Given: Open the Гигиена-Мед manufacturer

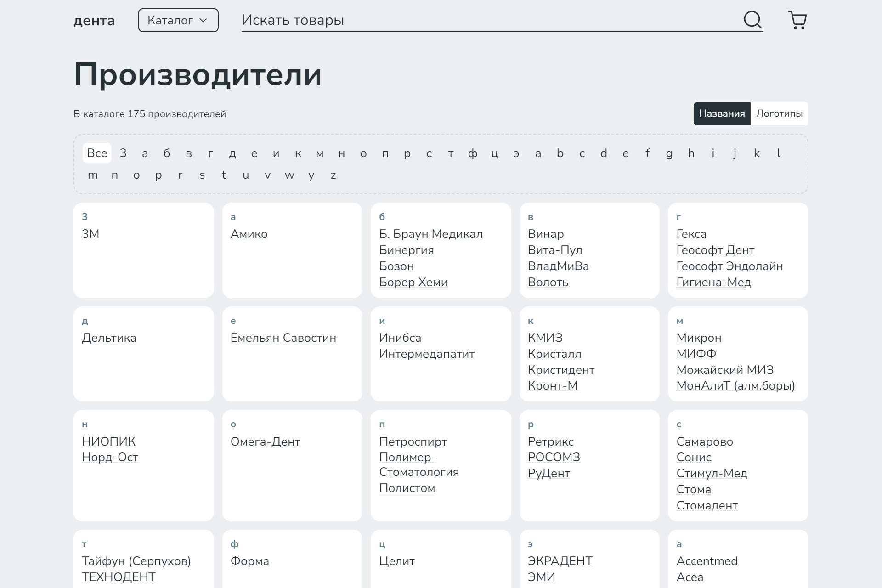Looking at the screenshot, I should (714, 282).
